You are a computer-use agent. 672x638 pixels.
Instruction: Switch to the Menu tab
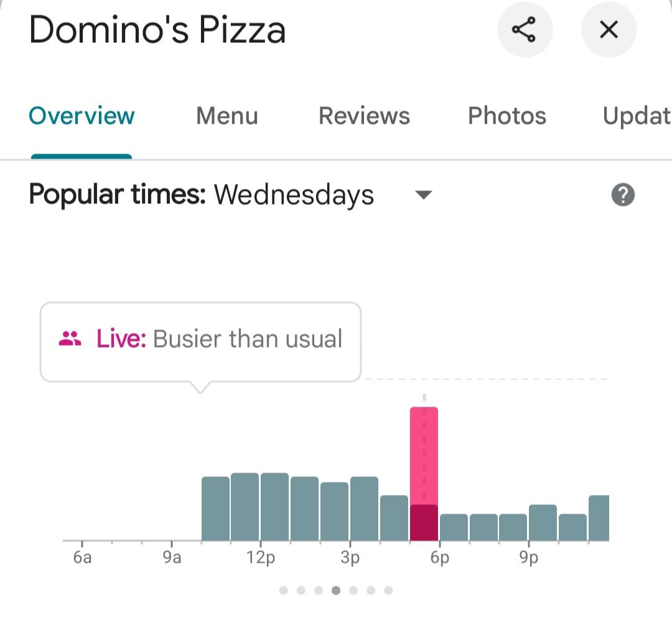coord(227,116)
